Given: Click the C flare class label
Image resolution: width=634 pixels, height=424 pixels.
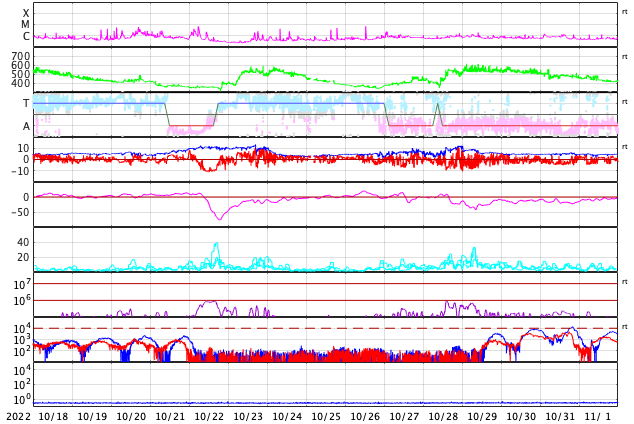Looking at the screenshot, I should (26, 36).
